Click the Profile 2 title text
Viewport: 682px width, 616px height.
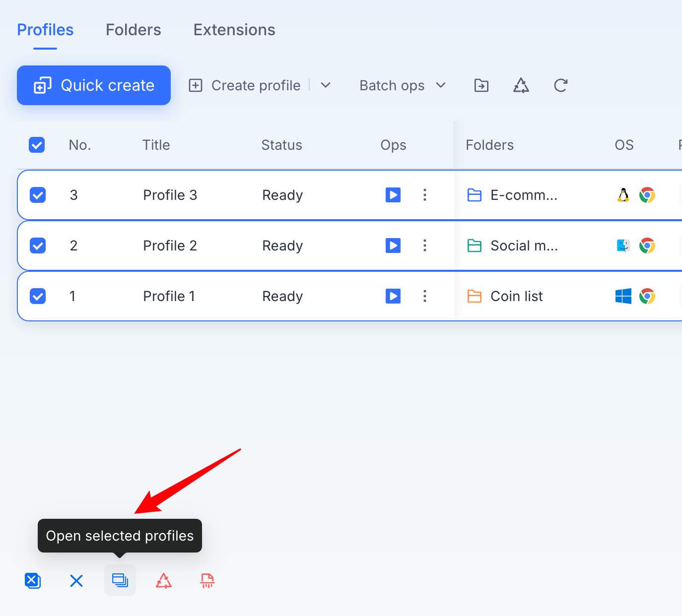[x=170, y=246]
